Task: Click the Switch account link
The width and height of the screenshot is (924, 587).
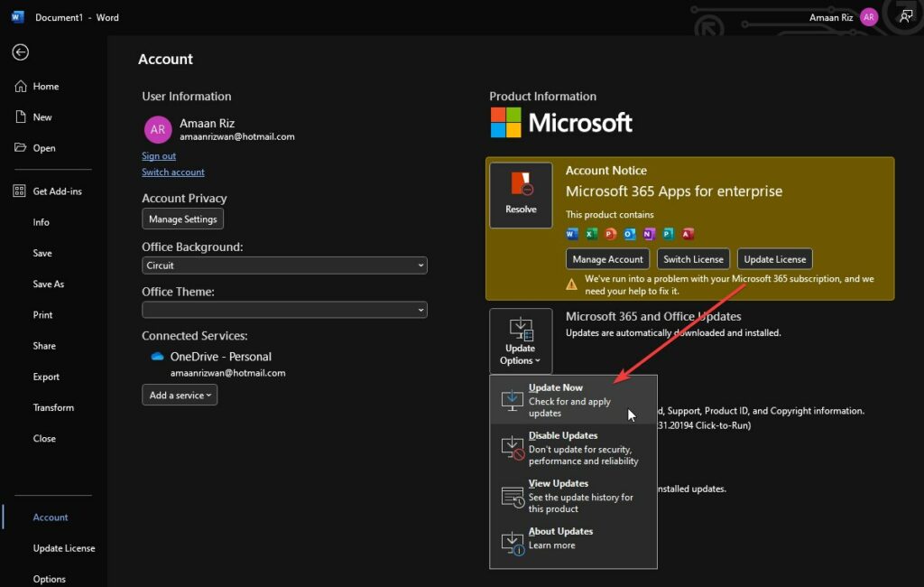Action: pos(172,172)
